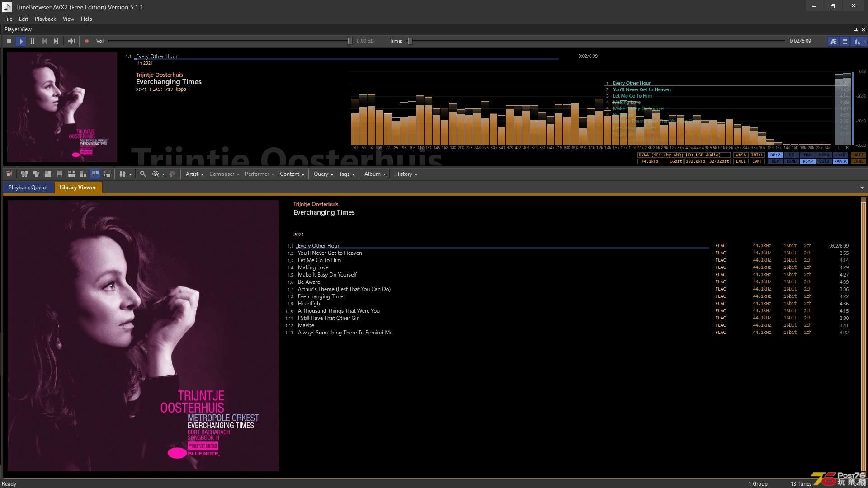Select the scattered-covers view mode icon
868x488 pixels.
click(24, 174)
